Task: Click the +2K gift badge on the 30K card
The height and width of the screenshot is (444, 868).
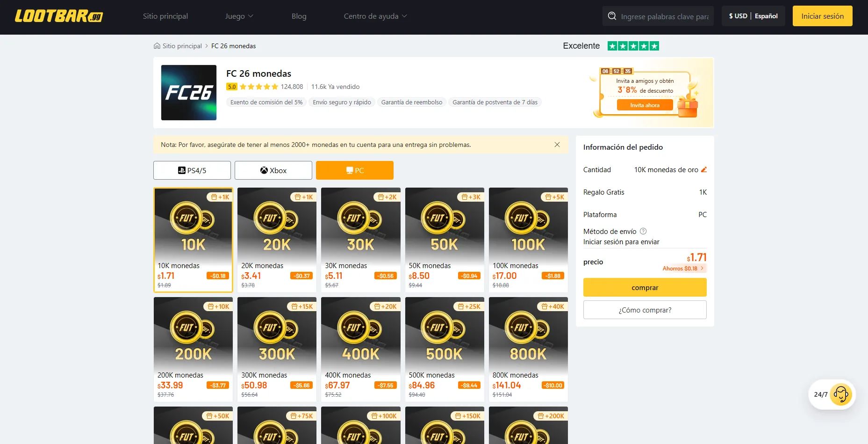Action: coord(387,197)
